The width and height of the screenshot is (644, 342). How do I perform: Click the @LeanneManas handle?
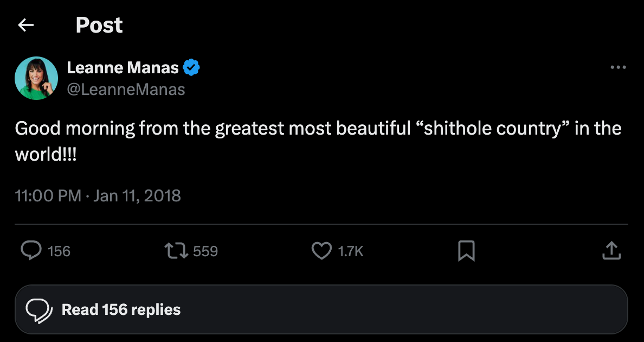click(x=126, y=89)
